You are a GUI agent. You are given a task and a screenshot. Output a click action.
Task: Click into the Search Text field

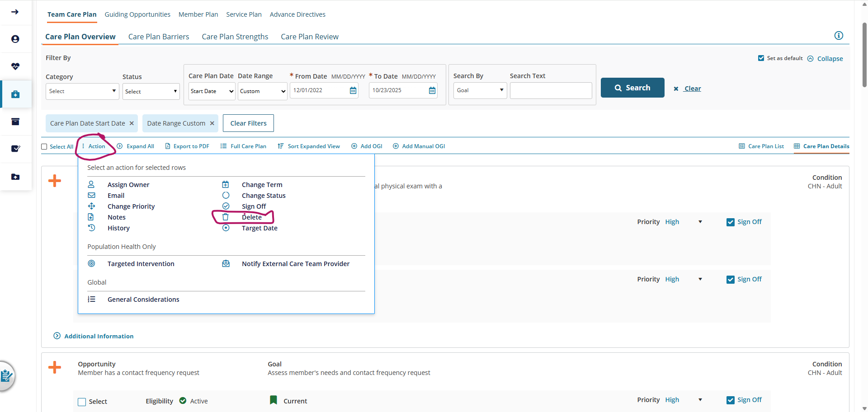pyautogui.click(x=551, y=90)
